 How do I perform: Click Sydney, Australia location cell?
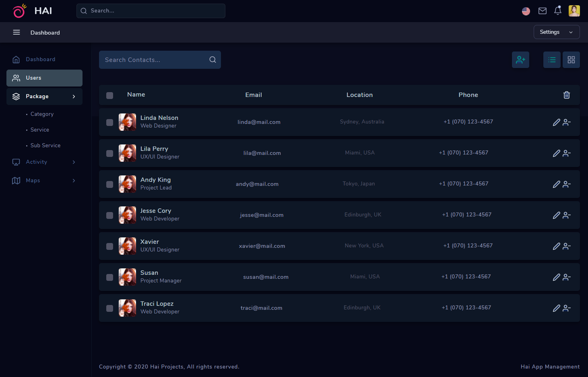362,122
